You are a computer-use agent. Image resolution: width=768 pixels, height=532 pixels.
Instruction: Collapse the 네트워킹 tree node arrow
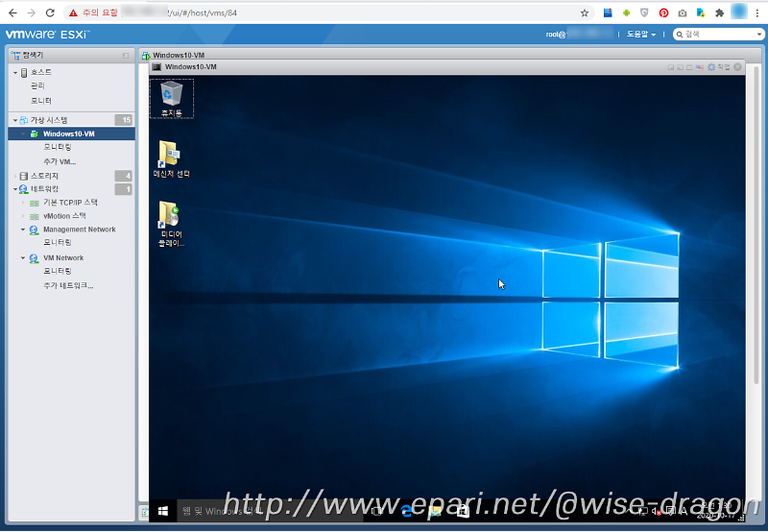point(15,189)
